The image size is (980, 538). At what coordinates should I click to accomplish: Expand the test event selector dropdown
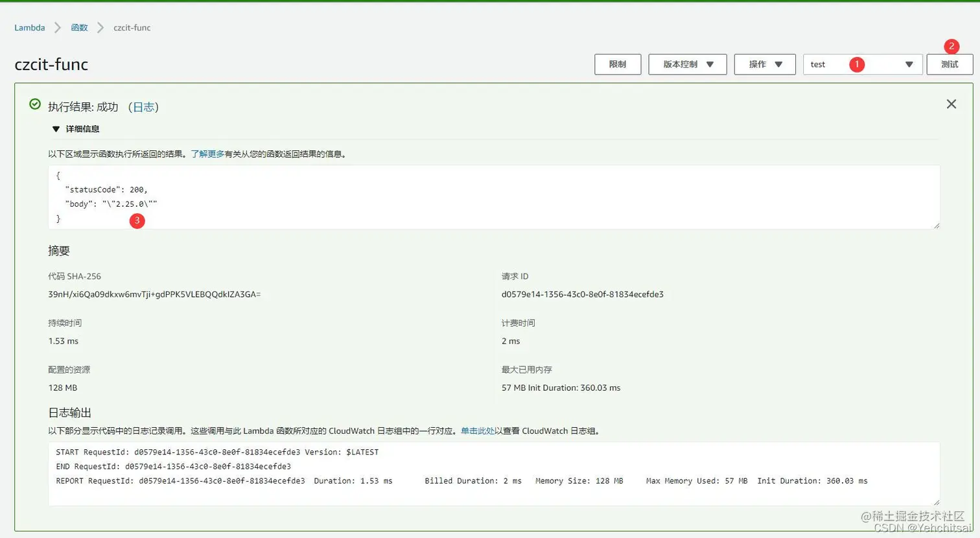point(863,64)
